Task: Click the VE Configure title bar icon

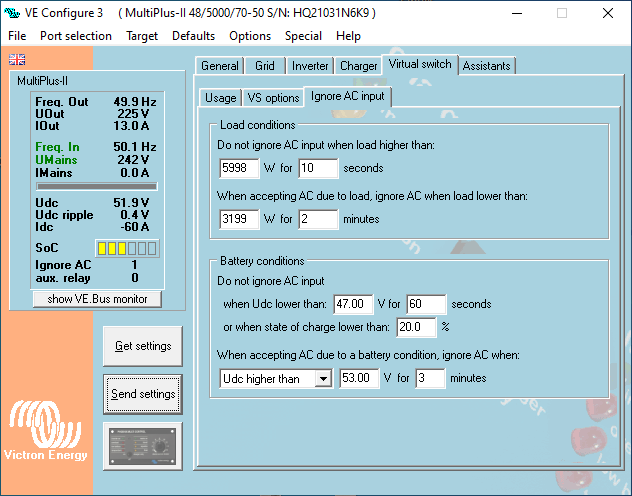Action: 13,13
